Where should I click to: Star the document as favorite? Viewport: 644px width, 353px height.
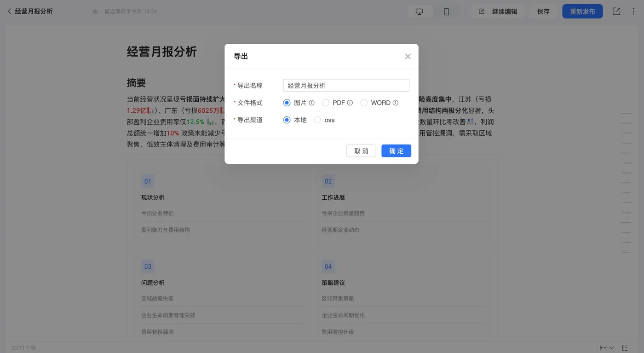click(x=95, y=12)
